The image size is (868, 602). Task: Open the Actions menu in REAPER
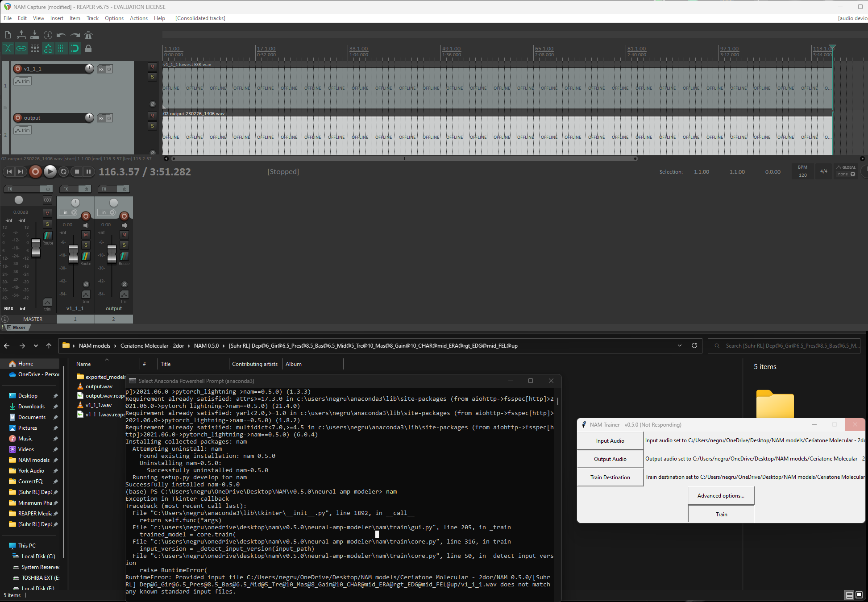[x=139, y=18]
